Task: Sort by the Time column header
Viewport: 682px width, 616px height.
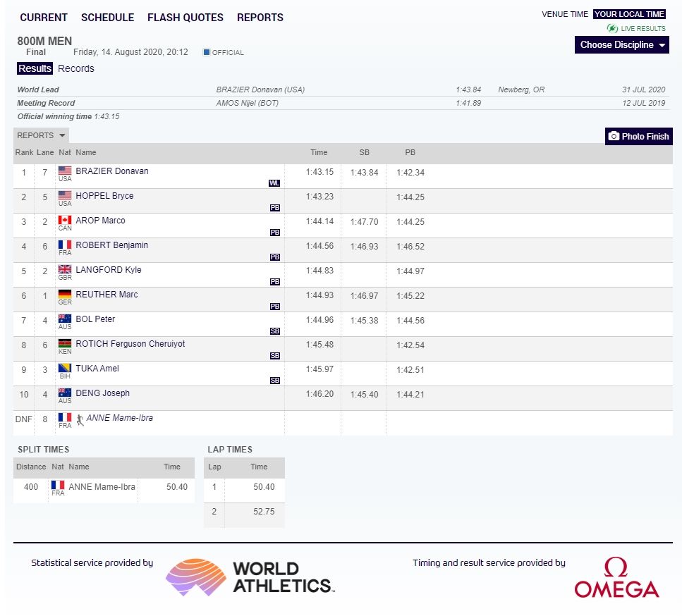Action: click(319, 152)
